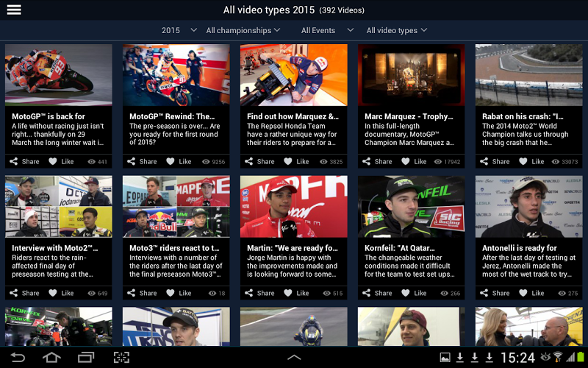Tap the Android back button
Viewport: 588px width, 368px height.
(18, 357)
